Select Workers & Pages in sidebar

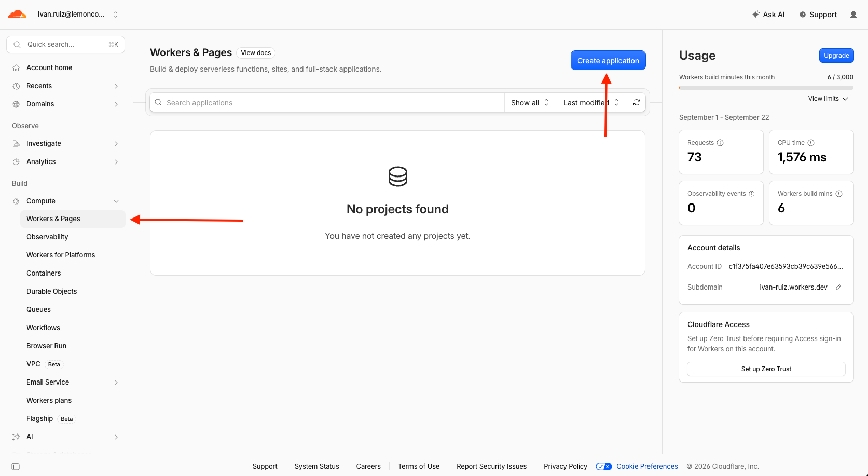73,219
